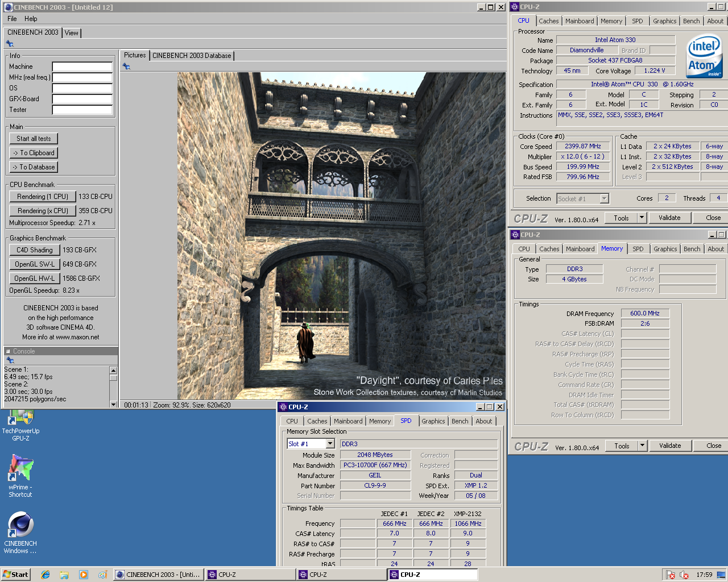Launch the media player quick launch icon
This screenshot has height=582, width=728.
[84, 575]
